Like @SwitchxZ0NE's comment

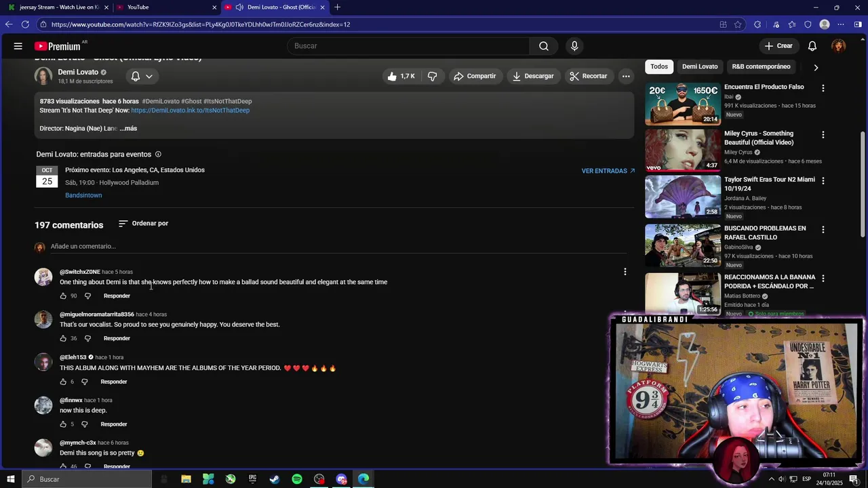[63, 296]
